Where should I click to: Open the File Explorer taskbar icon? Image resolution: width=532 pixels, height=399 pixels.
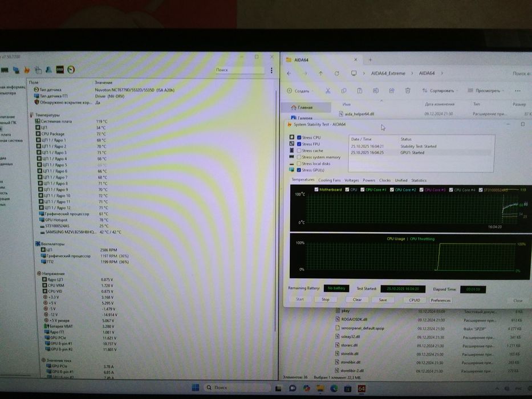320,388
